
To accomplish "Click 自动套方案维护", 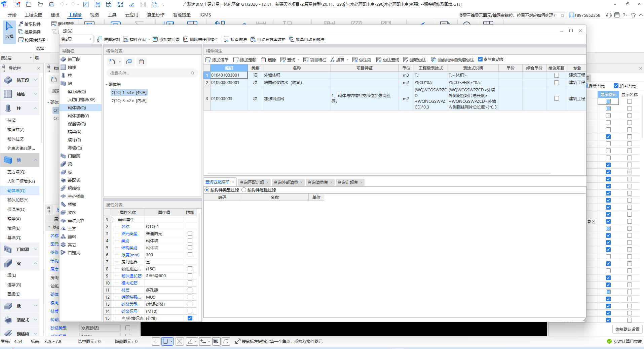I will click(268, 39).
